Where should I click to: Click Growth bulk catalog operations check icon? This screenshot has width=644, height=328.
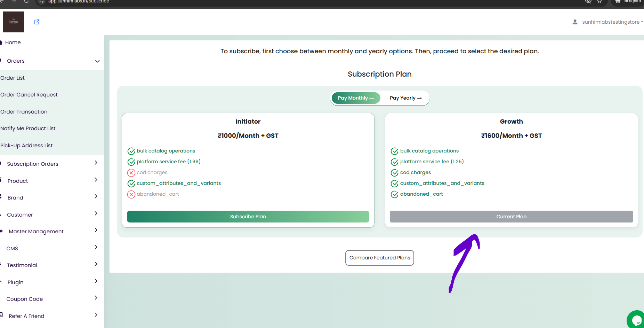click(x=394, y=151)
